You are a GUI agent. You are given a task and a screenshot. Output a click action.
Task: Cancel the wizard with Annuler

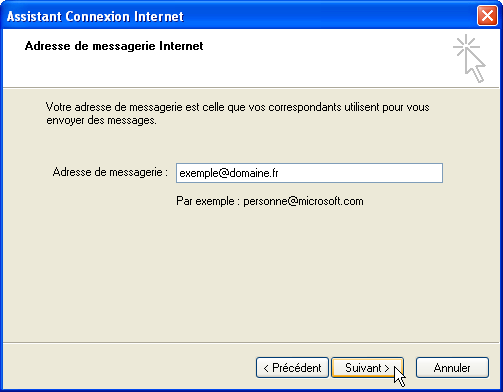452,368
